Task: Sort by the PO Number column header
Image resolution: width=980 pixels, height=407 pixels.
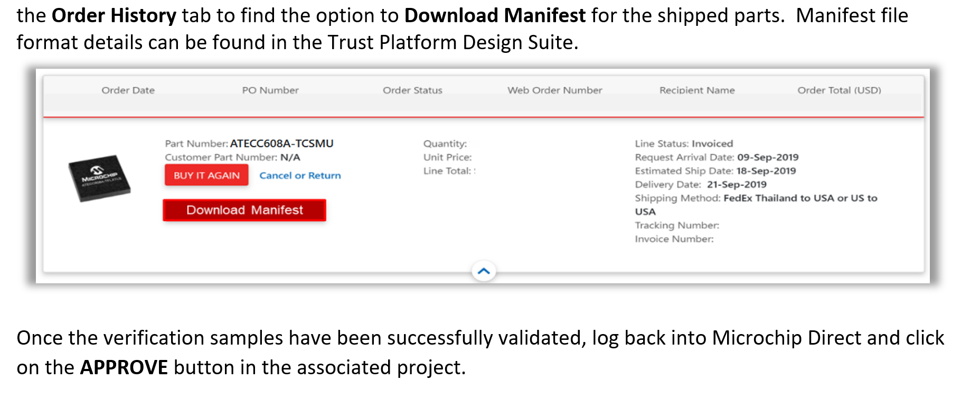Action: pos(270,90)
